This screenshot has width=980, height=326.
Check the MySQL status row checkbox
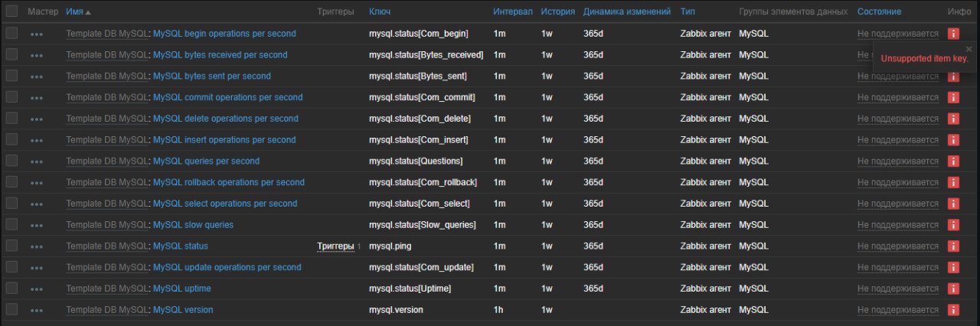(x=11, y=246)
